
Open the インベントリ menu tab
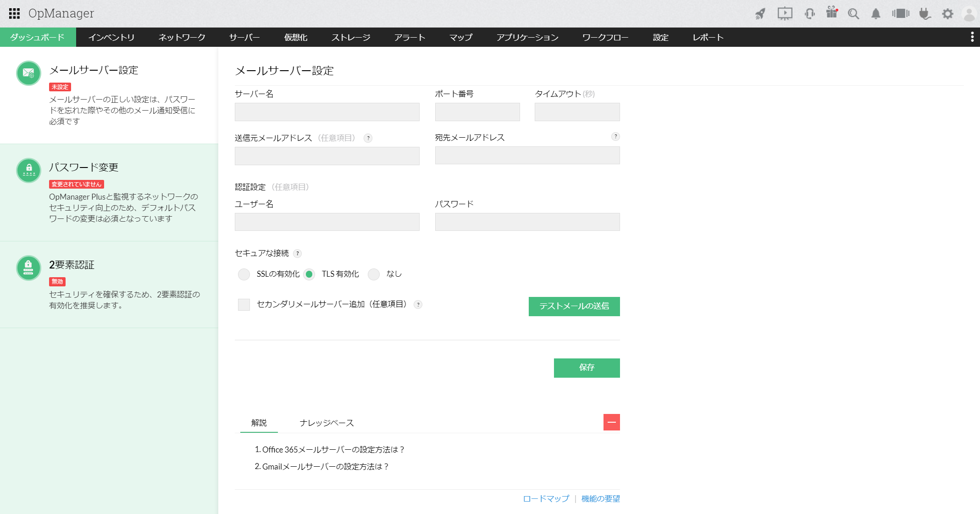(x=111, y=37)
